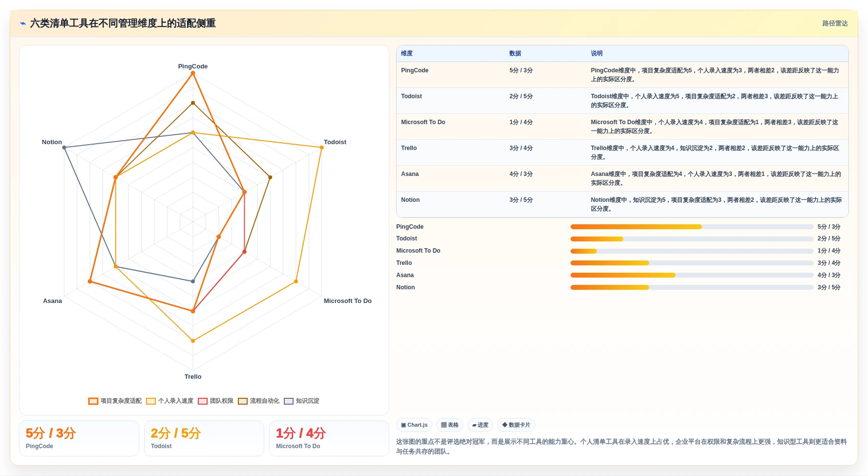Toggle the 项目复杂度适配 legend swatch
868x476 pixels.
click(93, 401)
